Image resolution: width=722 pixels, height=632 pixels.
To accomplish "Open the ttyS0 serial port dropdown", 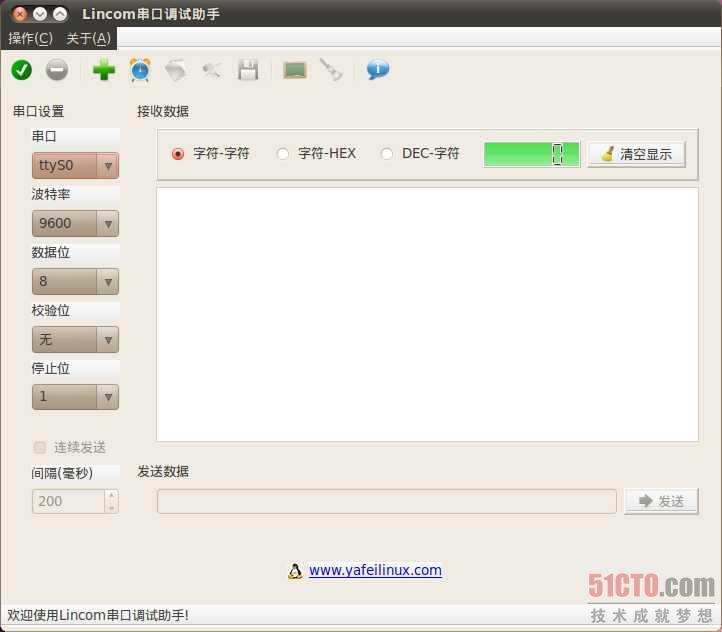I will click(x=76, y=165).
